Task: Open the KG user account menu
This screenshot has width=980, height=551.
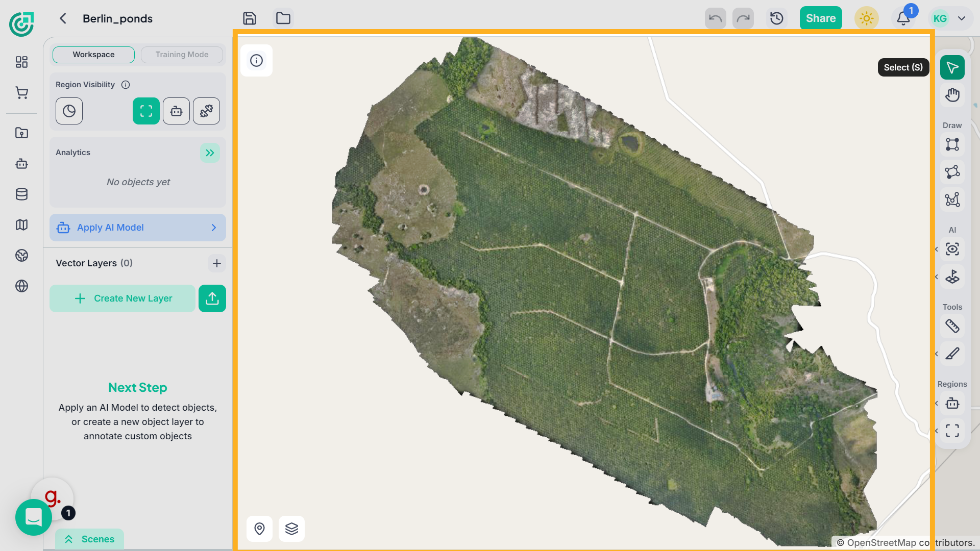Action: pyautogui.click(x=949, y=18)
